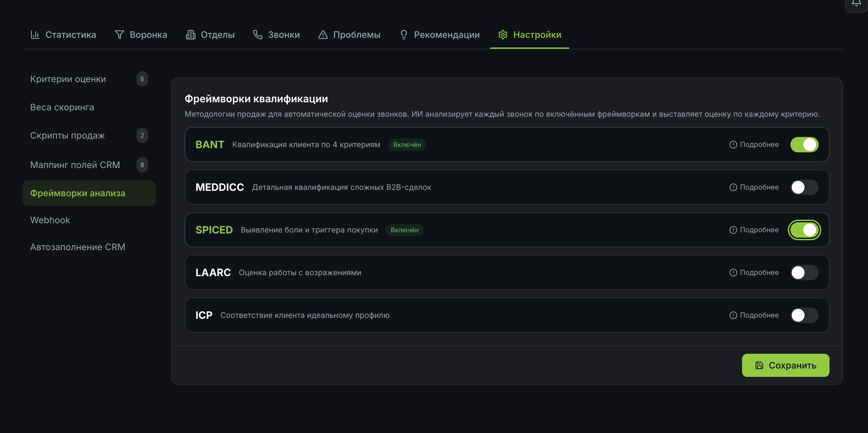Image resolution: width=868 pixels, height=433 pixels.
Task: Disable the BANT framework toggle
Action: pos(804,145)
